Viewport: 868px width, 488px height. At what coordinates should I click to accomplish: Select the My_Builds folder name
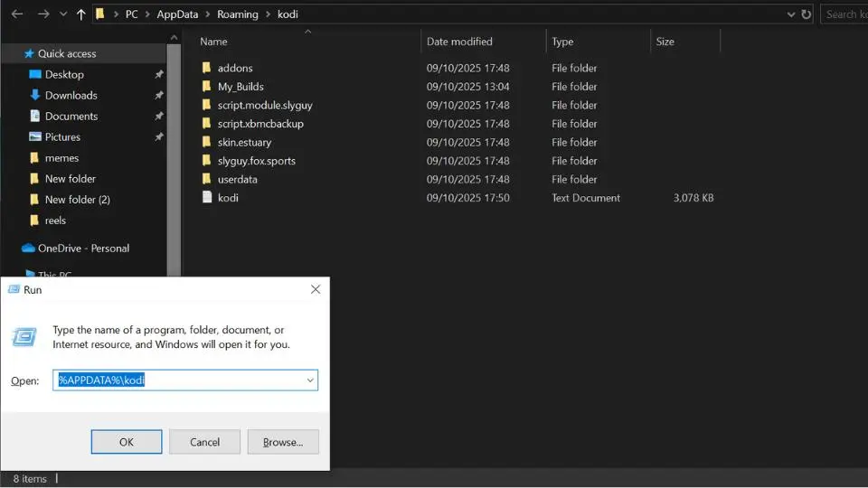(241, 87)
